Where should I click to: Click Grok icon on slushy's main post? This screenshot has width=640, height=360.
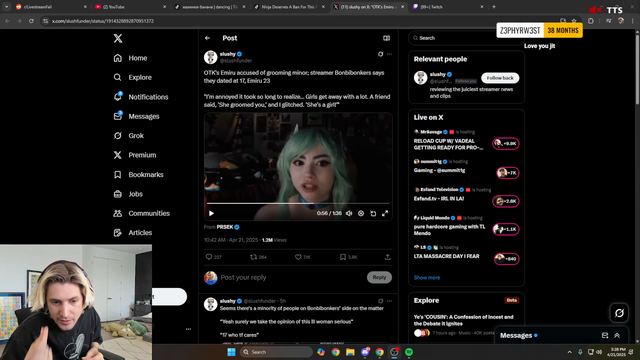click(x=380, y=54)
